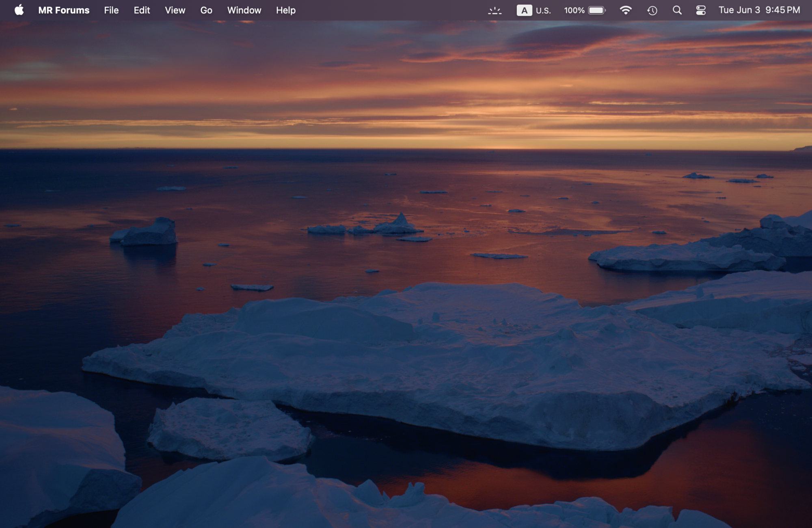Open the View menu
This screenshot has width=812, height=528.
pos(175,10)
